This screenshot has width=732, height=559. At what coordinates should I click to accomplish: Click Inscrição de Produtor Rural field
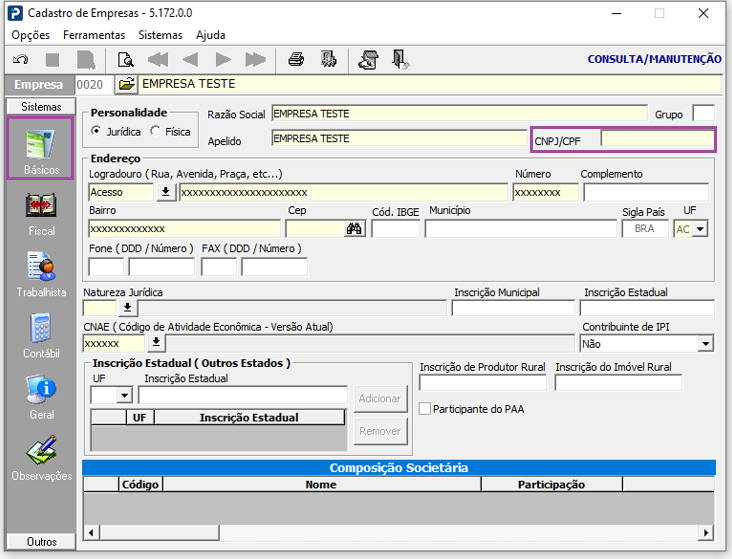click(x=483, y=383)
